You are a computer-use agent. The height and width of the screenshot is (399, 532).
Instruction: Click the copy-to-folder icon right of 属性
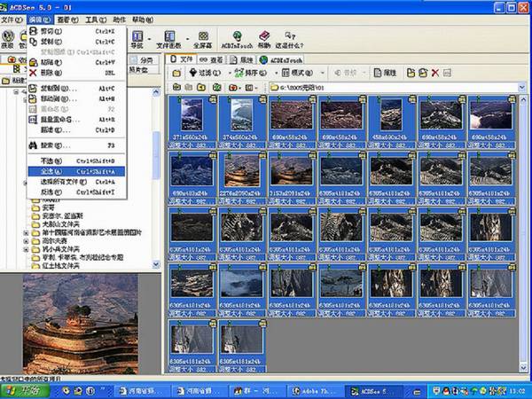point(411,73)
